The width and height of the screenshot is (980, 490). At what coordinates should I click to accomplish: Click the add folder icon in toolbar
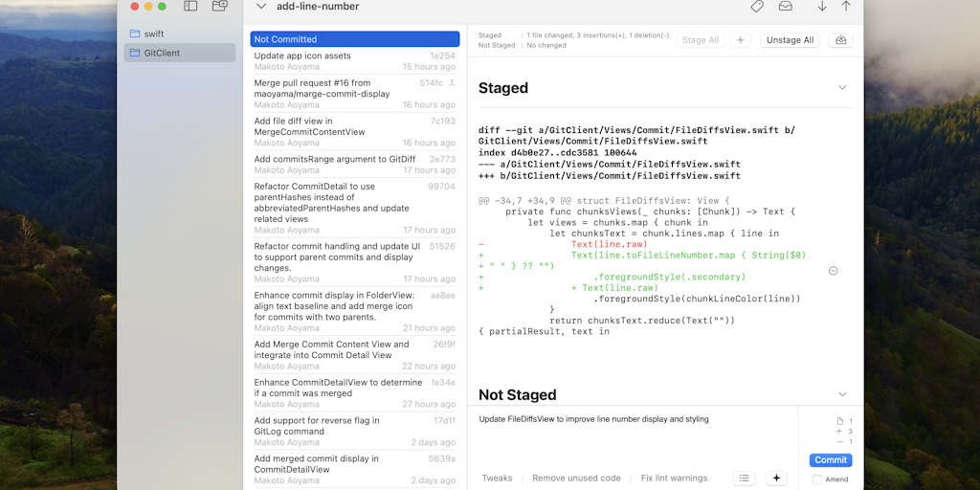219,6
